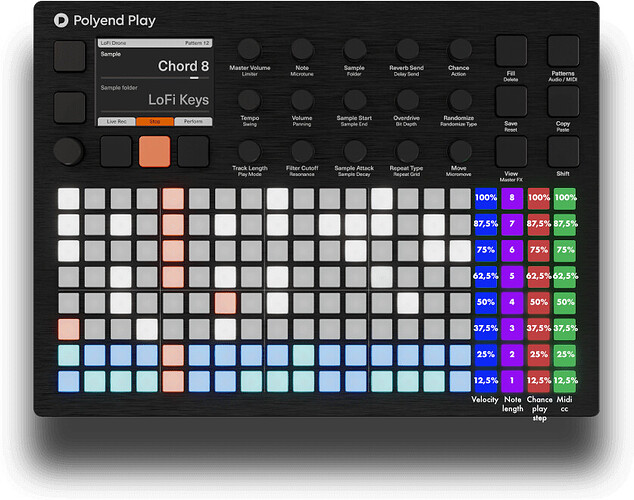Click the purple Note length 5 pad
Viewport: 634px width, 500px height.
(x=512, y=276)
